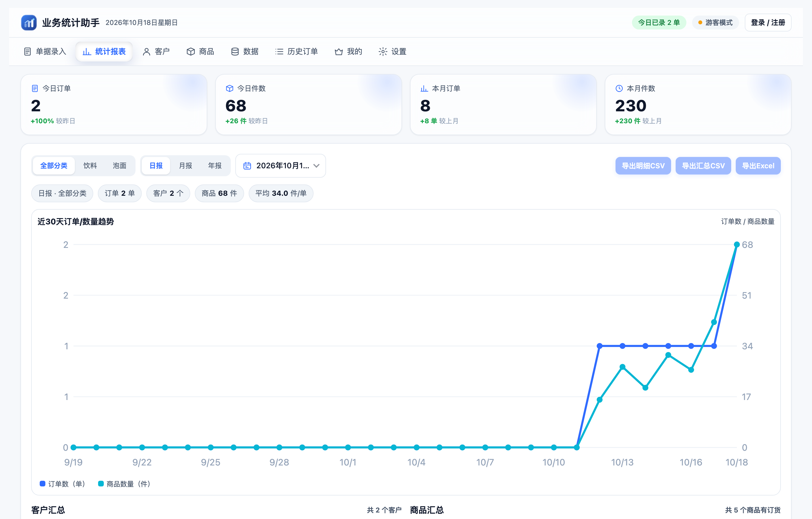
Task: Click the 订单 2 单 summary chip
Action: point(120,193)
